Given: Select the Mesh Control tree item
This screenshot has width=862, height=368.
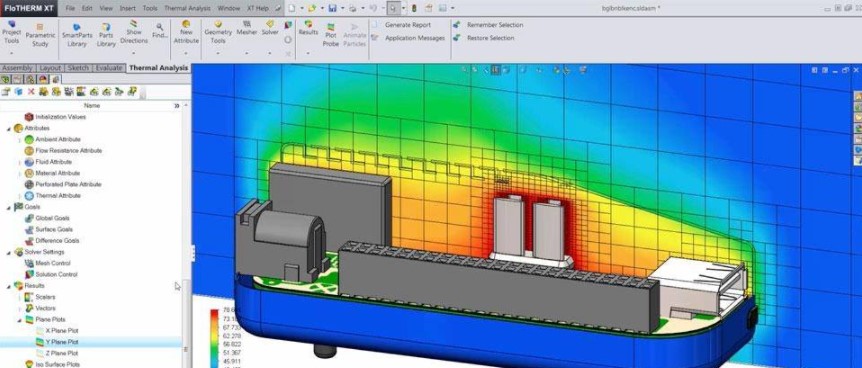Looking at the screenshot, I should click(52, 263).
